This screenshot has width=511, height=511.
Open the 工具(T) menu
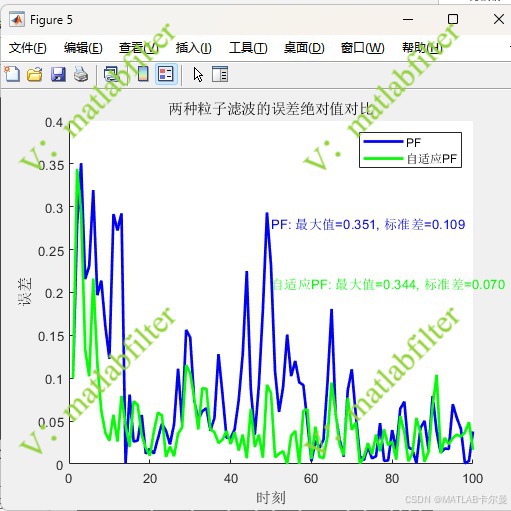(x=248, y=48)
